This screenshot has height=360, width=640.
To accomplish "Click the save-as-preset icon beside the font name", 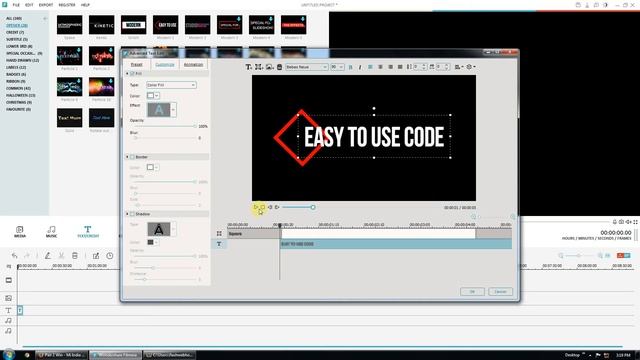I will (280, 67).
